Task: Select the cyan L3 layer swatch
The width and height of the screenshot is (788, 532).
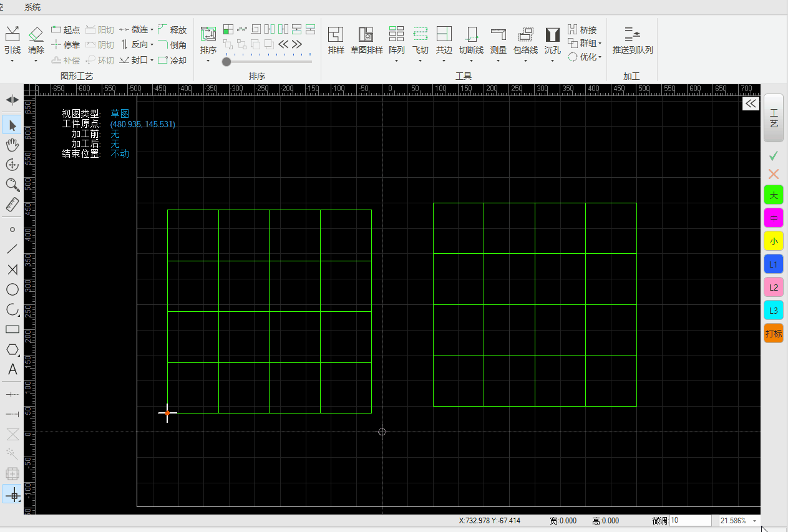Action: coord(774,310)
